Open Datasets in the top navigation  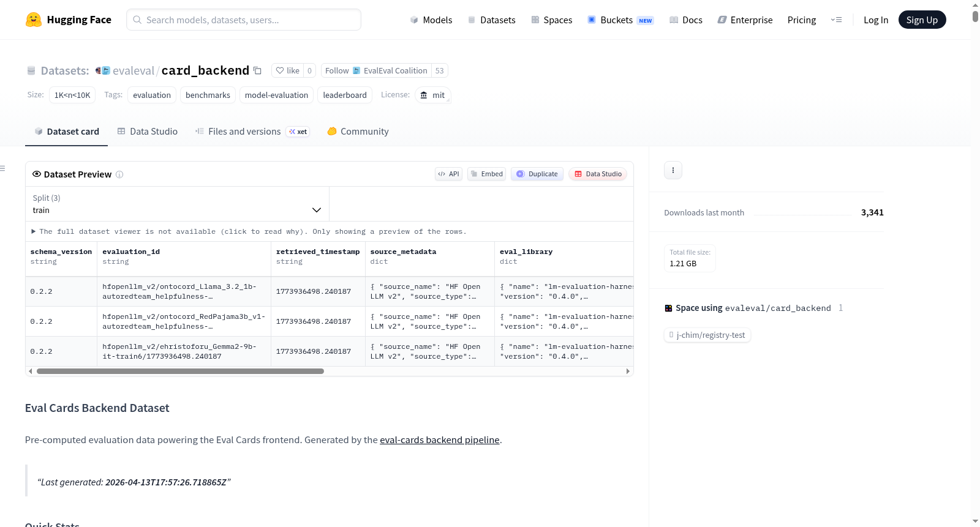[x=491, y=20]
